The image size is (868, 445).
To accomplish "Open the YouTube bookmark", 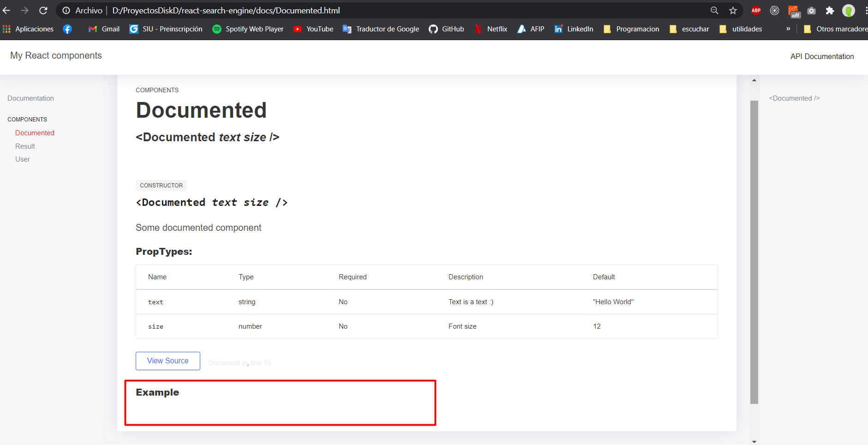I will (313, 29).
